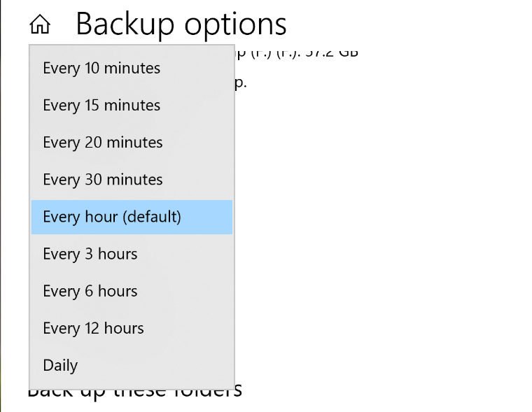Click the house icon beside Backup options
532x412 pixels.
(40, 25)
